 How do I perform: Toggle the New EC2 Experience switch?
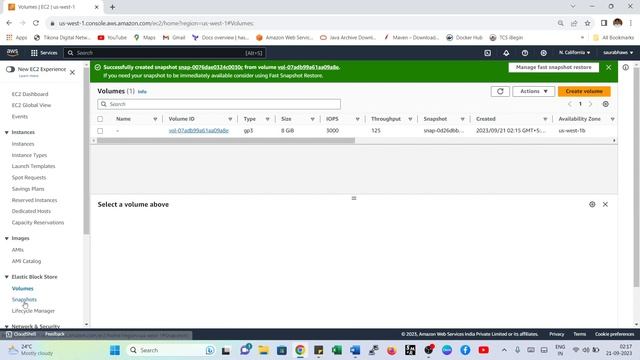click(10, 69)
